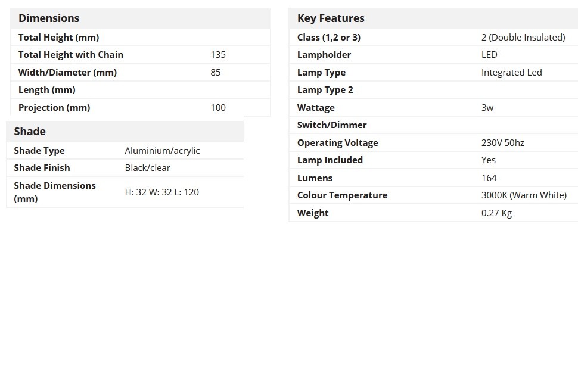This screenshot has height=392, width=578.
Task: Click the Lamp Type value Integrated Led
Action: click(x=511, y=72)
